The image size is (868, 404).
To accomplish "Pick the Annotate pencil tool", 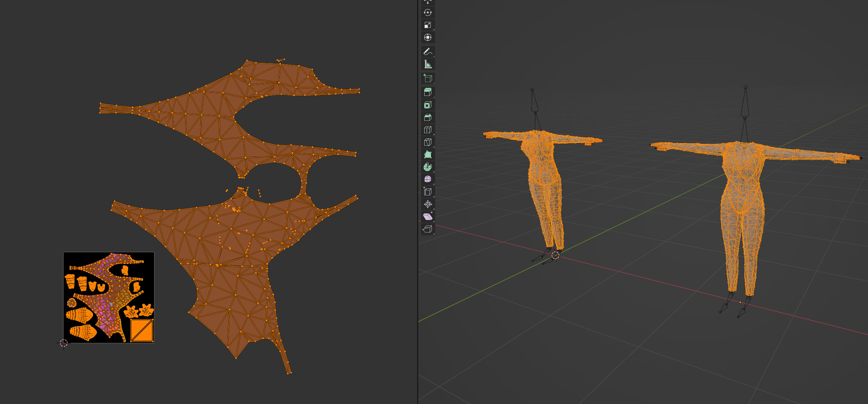I will (x=427, y=52).
